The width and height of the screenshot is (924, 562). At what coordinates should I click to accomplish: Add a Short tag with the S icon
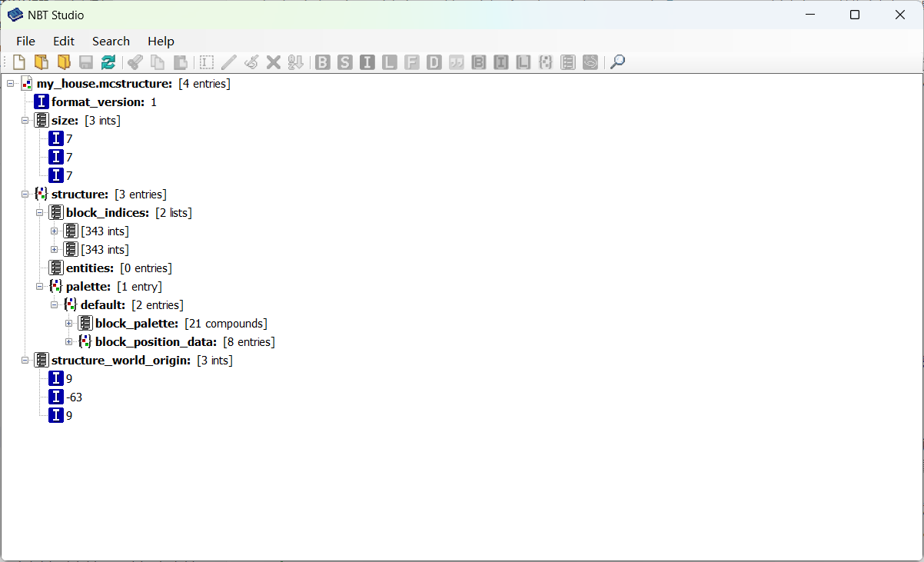coord(345,62)
